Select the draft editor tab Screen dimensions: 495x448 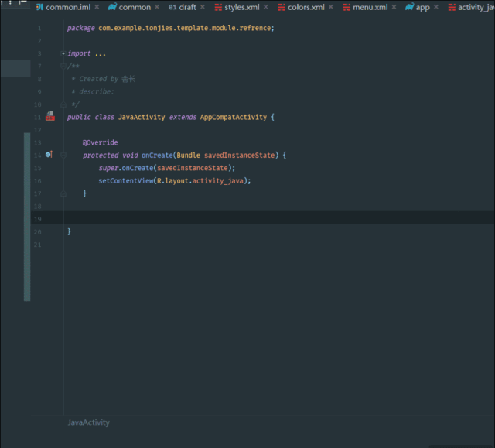point(187,7)
